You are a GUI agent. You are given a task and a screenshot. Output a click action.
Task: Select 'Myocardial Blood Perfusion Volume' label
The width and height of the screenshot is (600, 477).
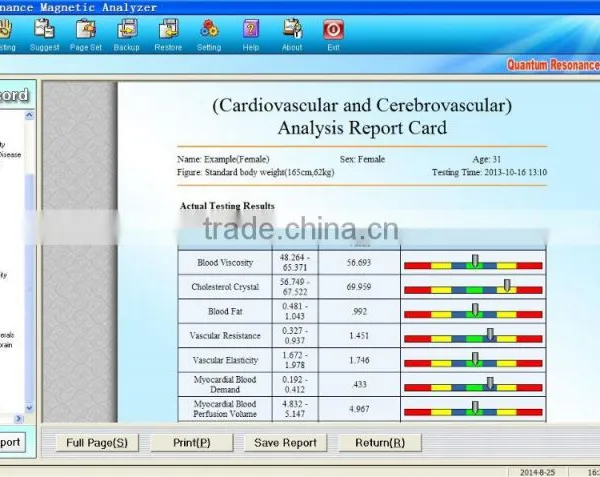coord(225,409)
